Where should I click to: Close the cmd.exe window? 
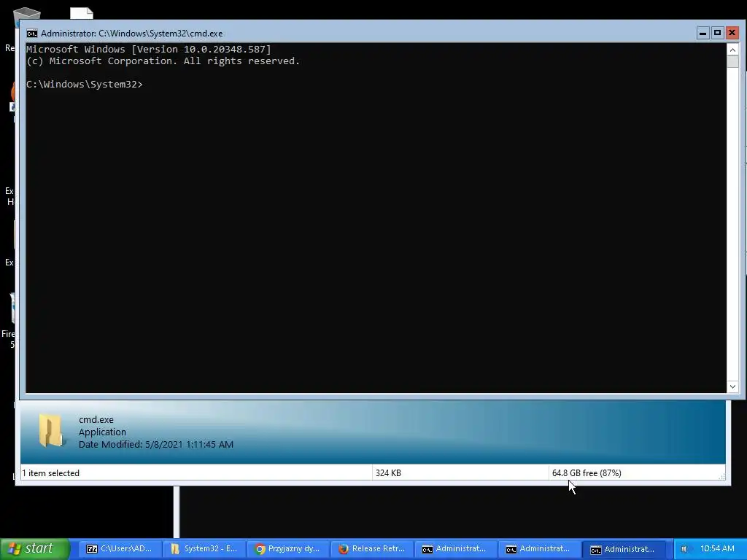point(732,33)
